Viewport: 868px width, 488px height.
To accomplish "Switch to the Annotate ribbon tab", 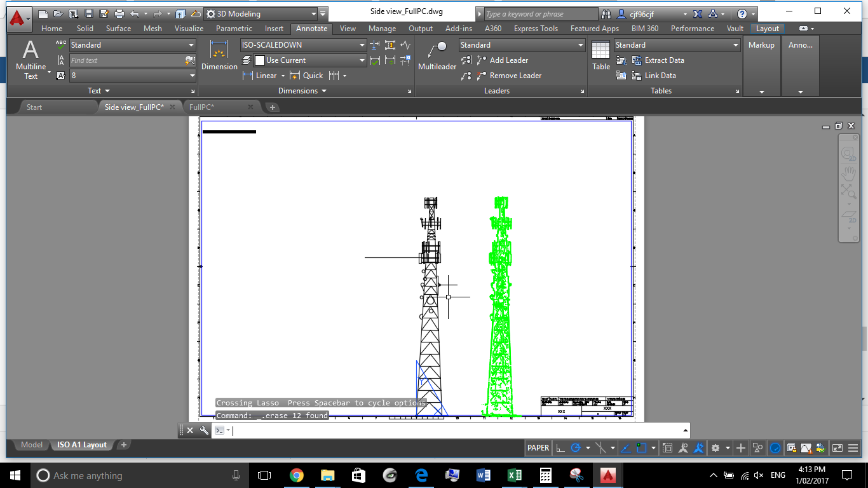I will (311, 29).
